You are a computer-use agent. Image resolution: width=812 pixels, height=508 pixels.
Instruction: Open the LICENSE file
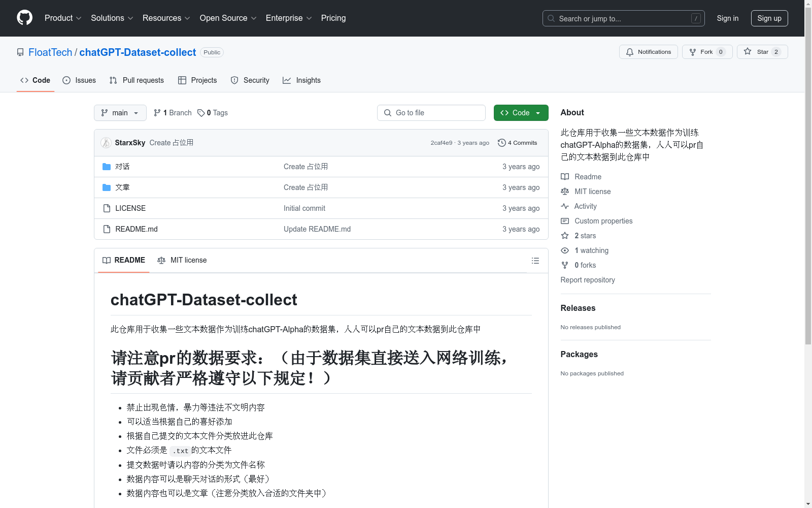coord(130,208)
